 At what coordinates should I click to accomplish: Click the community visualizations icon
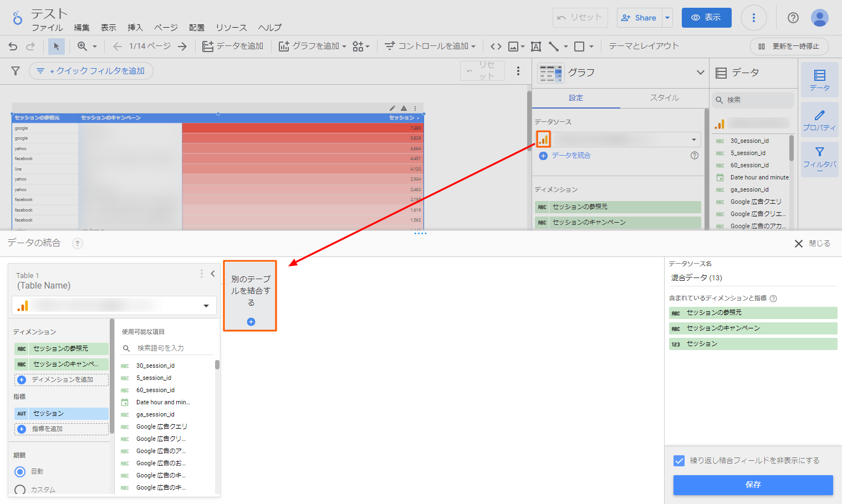click(x=358, y=47)
